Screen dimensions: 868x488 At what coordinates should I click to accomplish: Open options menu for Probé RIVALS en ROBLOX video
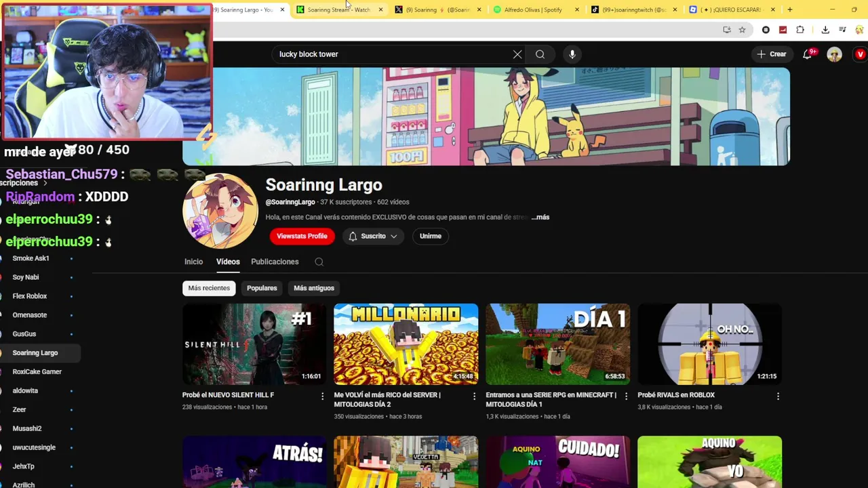click(x=778, y=396)
